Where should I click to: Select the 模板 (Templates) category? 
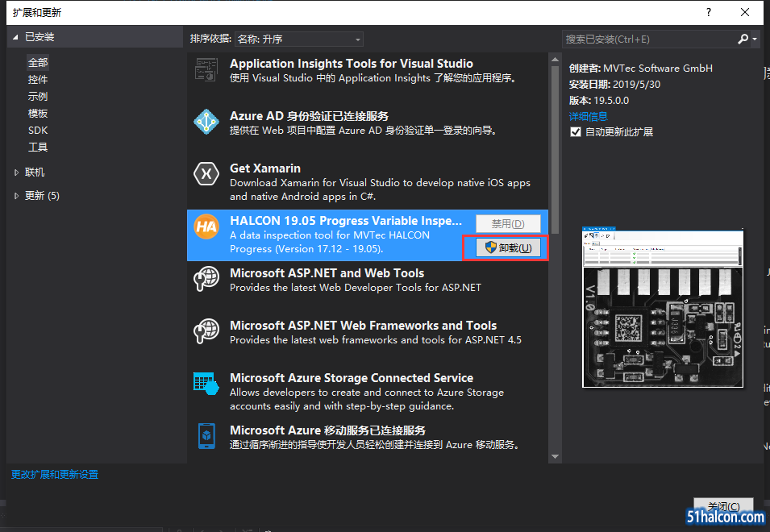coord(38,114)
